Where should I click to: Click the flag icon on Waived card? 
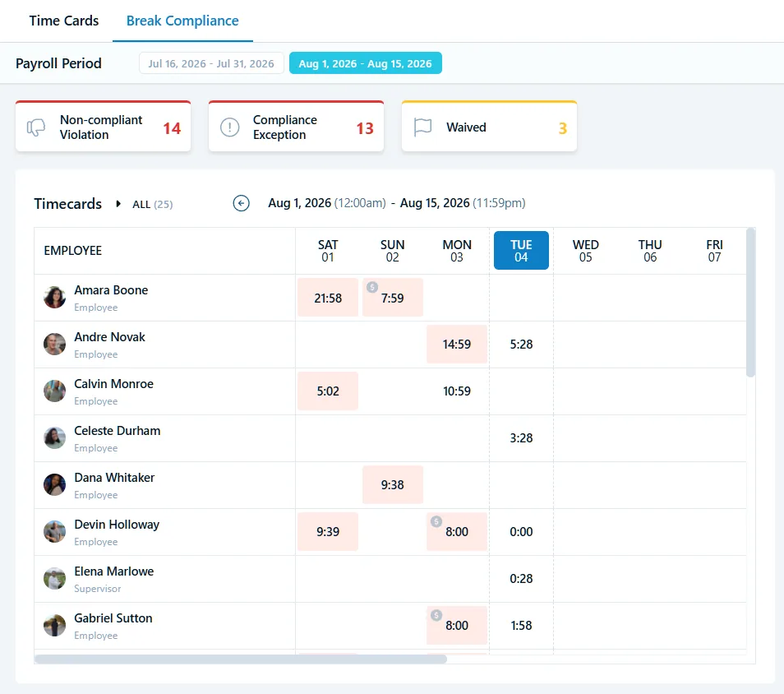422,127
